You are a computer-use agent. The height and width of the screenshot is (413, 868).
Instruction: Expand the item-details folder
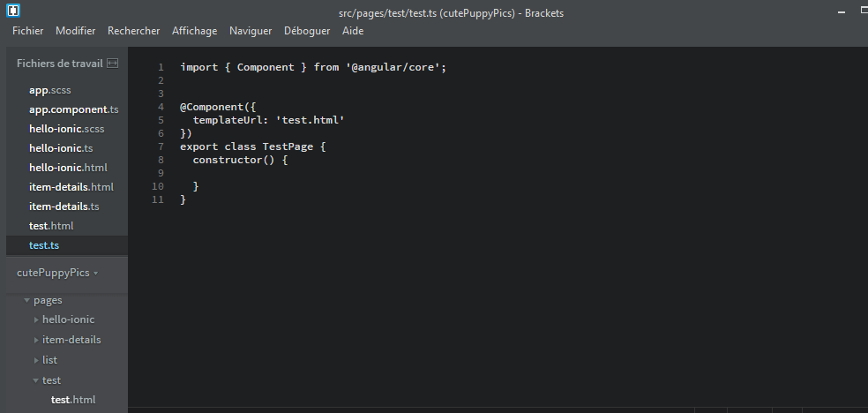tap(36, 340)
